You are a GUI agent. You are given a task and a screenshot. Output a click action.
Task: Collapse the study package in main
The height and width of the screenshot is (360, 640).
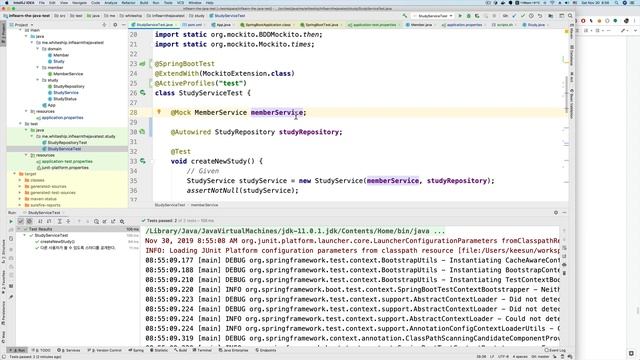click(38, 80)
